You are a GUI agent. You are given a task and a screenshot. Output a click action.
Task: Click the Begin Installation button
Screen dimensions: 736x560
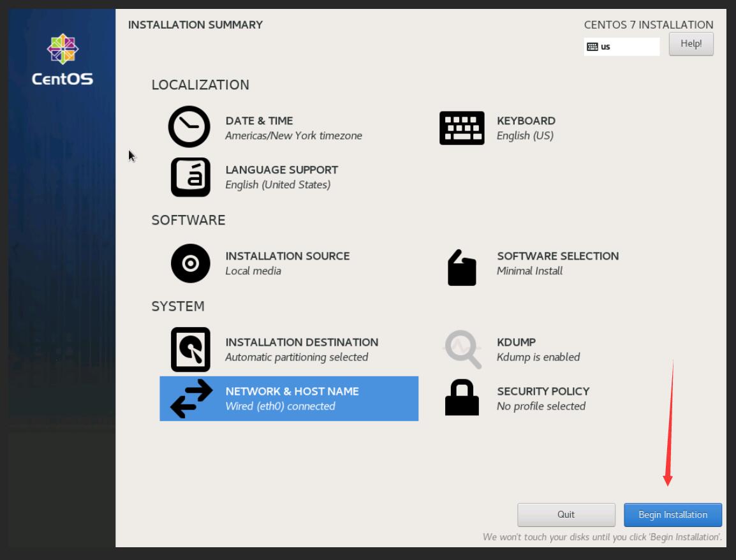673,515
